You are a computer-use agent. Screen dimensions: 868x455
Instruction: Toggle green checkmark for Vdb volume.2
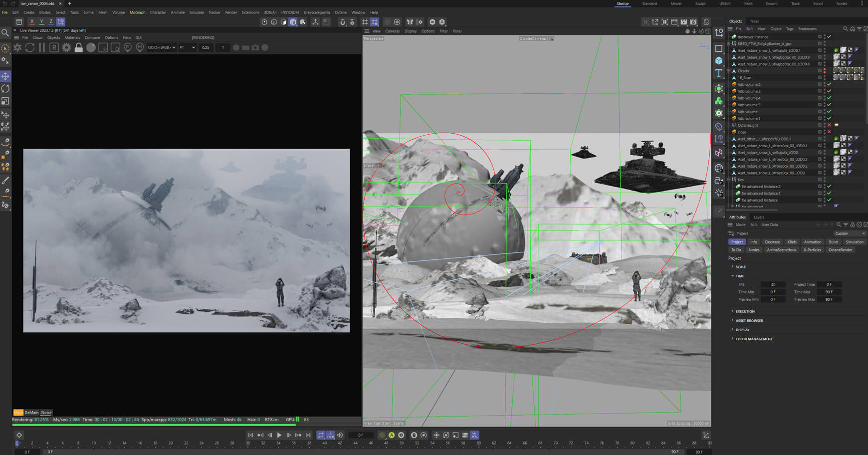pos(829,84)
